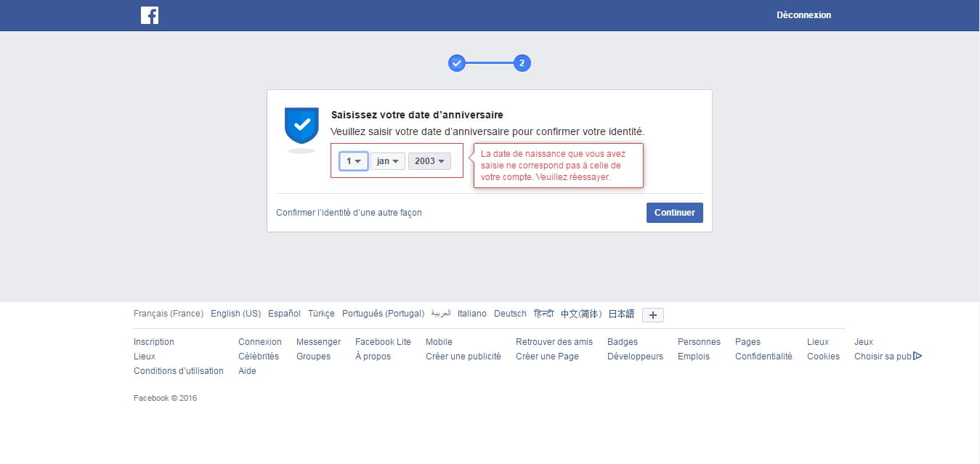Viewport: 980px width, 464px height.
Task: Switch language to English (US)
Action: (x=235, y=314)
